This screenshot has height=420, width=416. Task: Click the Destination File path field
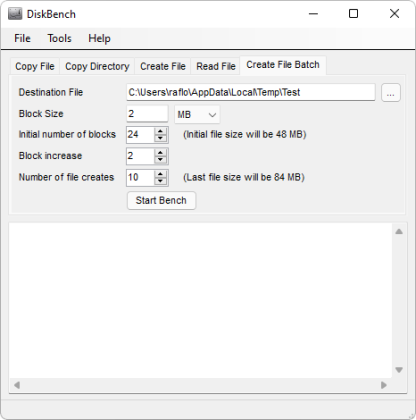pos(251,92)
